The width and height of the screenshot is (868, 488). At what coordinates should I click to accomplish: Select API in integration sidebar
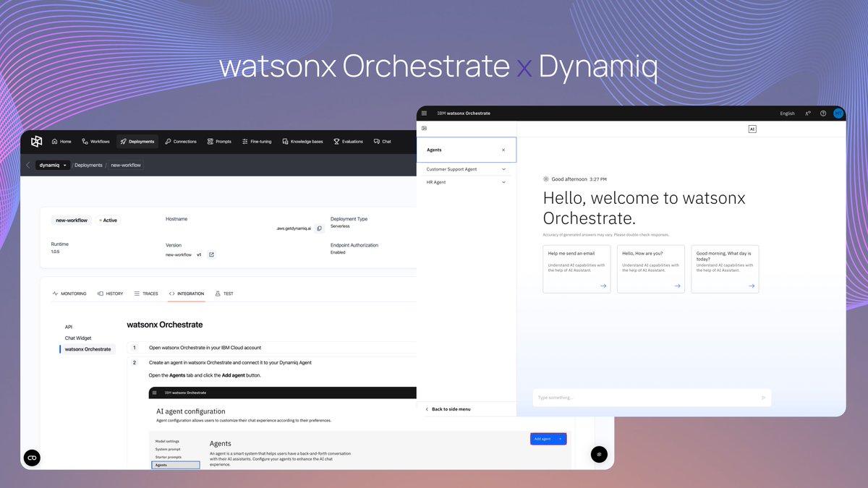(x=69, y=327)
